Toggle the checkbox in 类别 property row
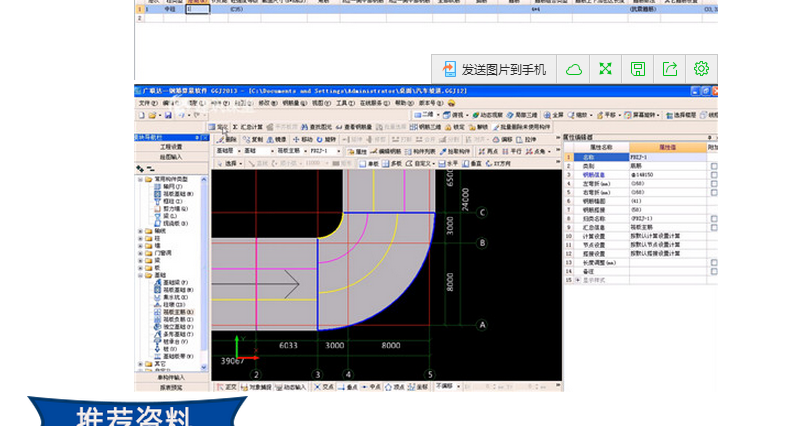The image size is (791, 426). tap(714, 166)
